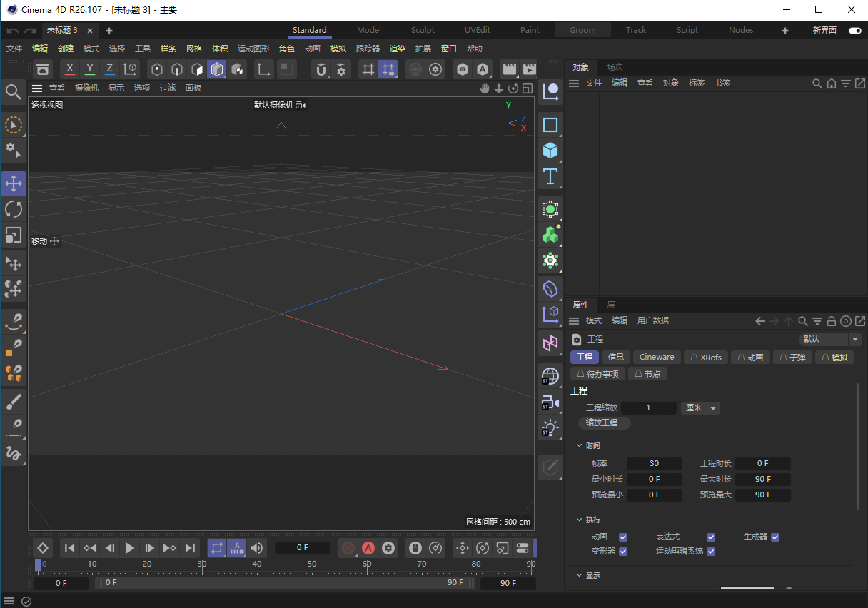
Task: Toggle the 表达式 checkbox
Action: (x=711, y=537)
